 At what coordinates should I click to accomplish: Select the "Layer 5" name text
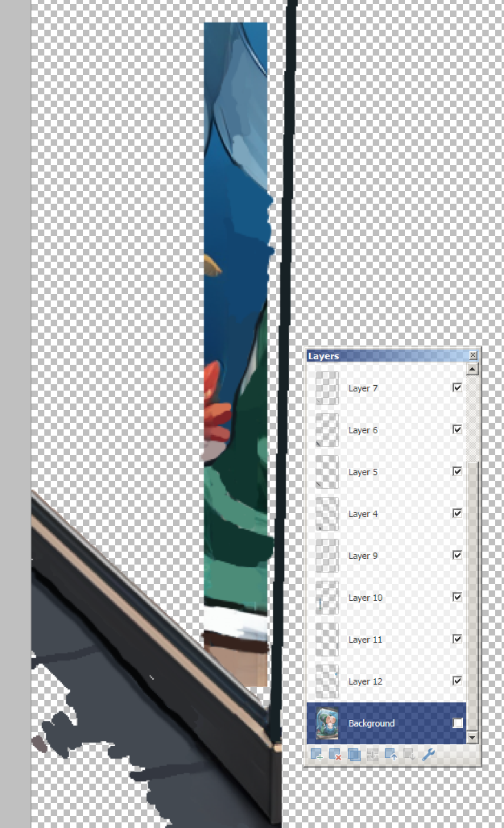(363, 471)
